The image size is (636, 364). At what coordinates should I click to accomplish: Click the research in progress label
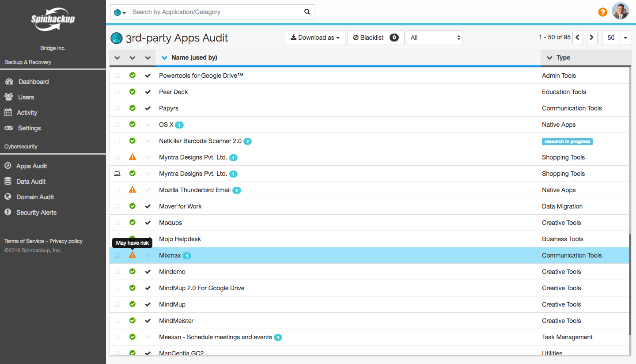coord(567,141)
